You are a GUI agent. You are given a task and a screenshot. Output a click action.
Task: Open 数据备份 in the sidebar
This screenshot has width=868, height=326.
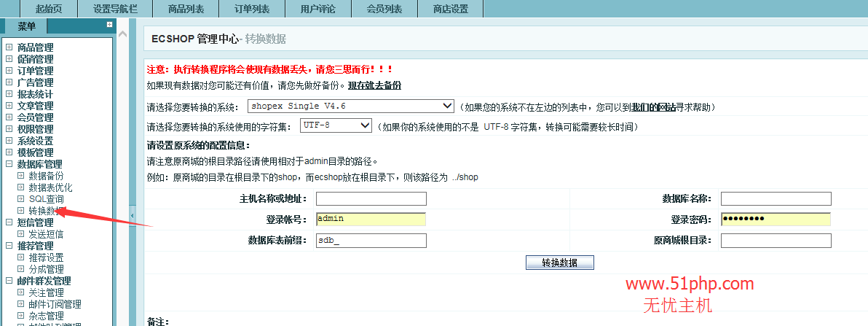click(46, 176)
